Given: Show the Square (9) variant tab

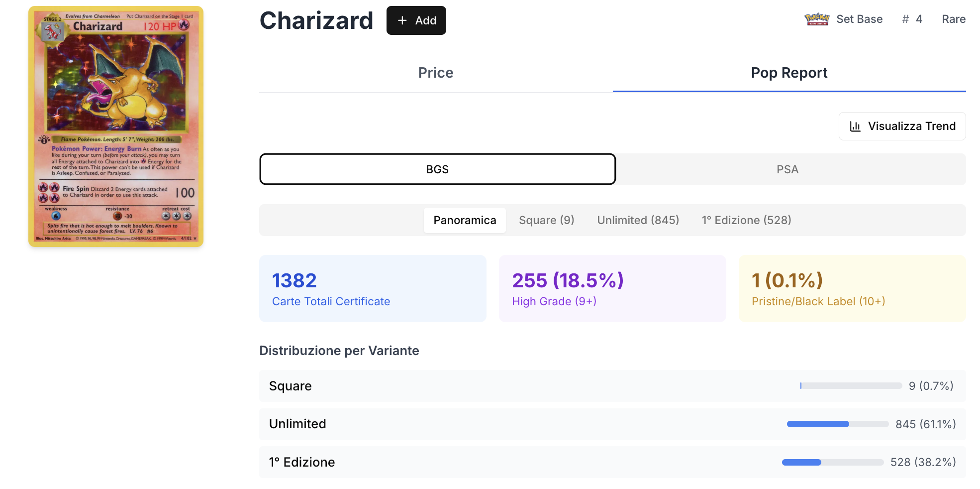Looking at the screenshot, I should coord(546,220).
